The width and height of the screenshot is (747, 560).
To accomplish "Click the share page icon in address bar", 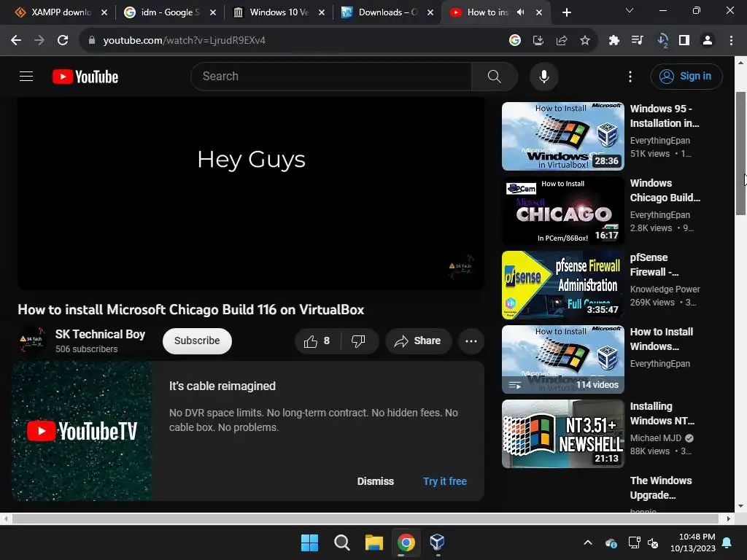I will pos(562,41).
